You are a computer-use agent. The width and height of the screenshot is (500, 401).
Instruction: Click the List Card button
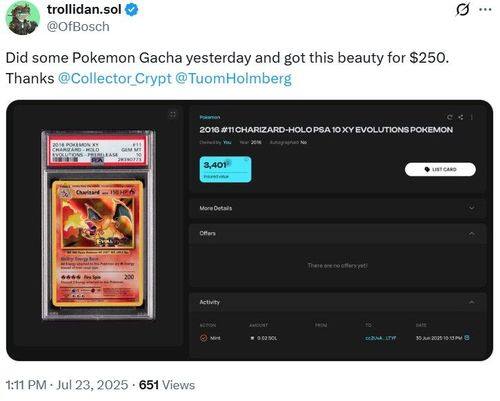click(440, 169)
